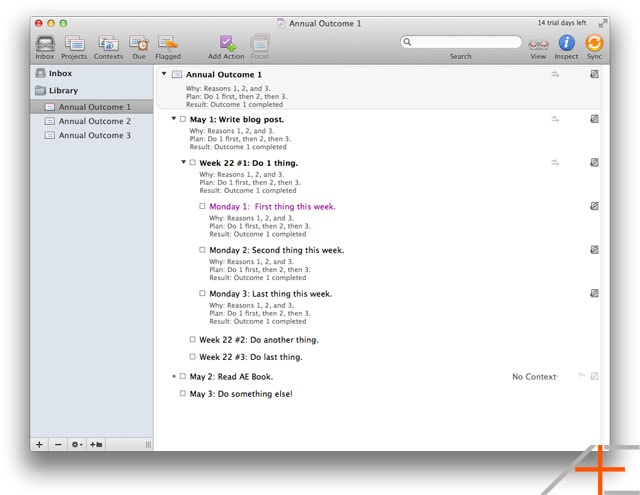Click sequential arrows icon on May 1 row

click(555, 119)
